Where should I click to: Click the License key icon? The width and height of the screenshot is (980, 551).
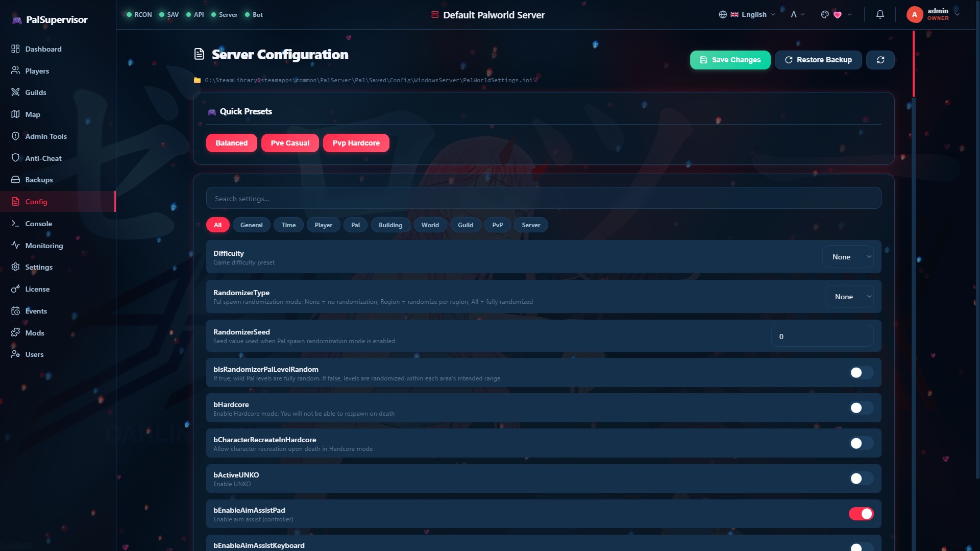(x=15, y=289)
